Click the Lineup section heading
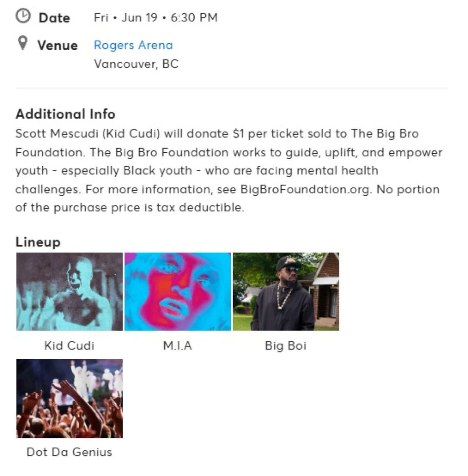Screen dimensions: 468x476 pos(38,242)
